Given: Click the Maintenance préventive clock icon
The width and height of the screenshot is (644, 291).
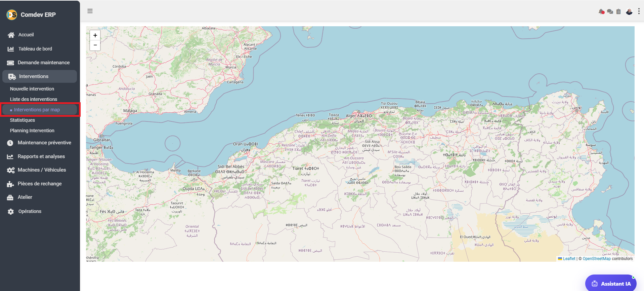Looking at the screenshot, I should 10,143.
